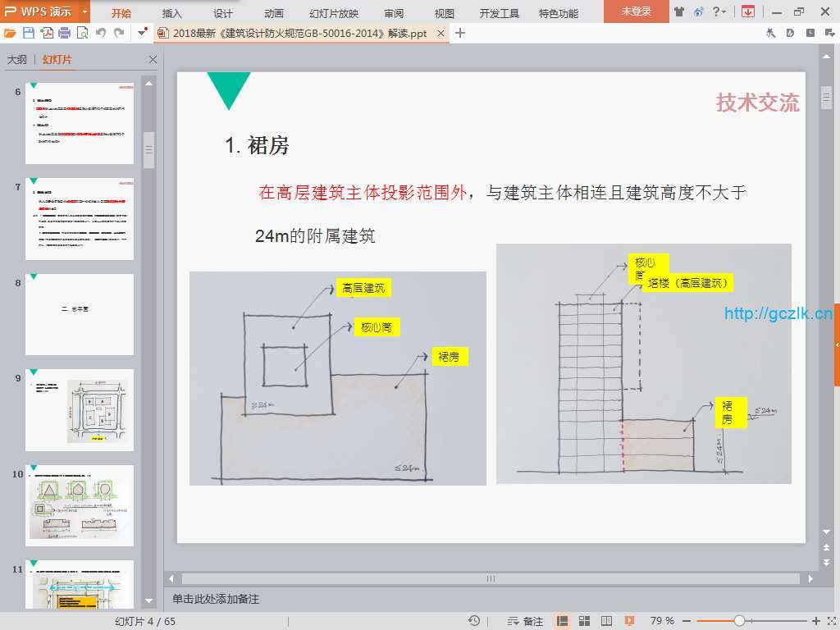840x630 pixels.
Task: Export to PDF using toolbar icon
Action: [47, 34]
